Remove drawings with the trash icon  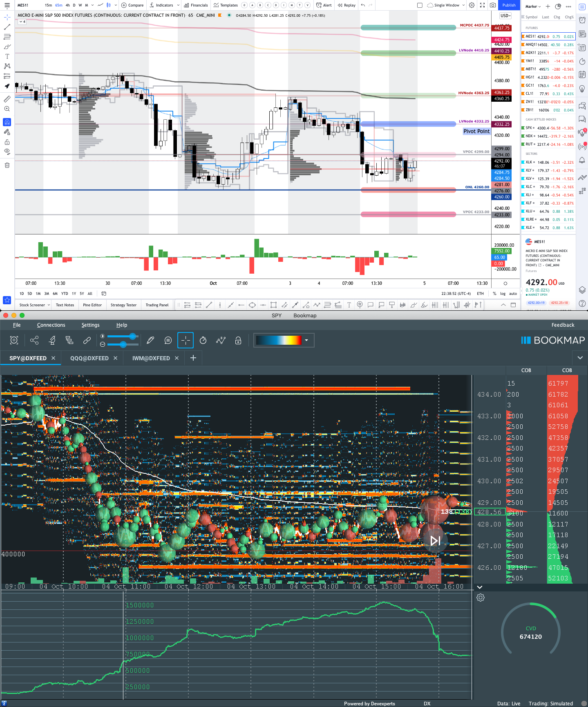(7, 165)
